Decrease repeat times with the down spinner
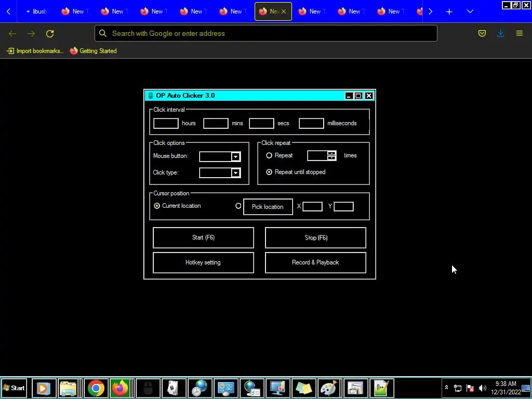Screen dimensions: 532x399 [x=331, y=158]
